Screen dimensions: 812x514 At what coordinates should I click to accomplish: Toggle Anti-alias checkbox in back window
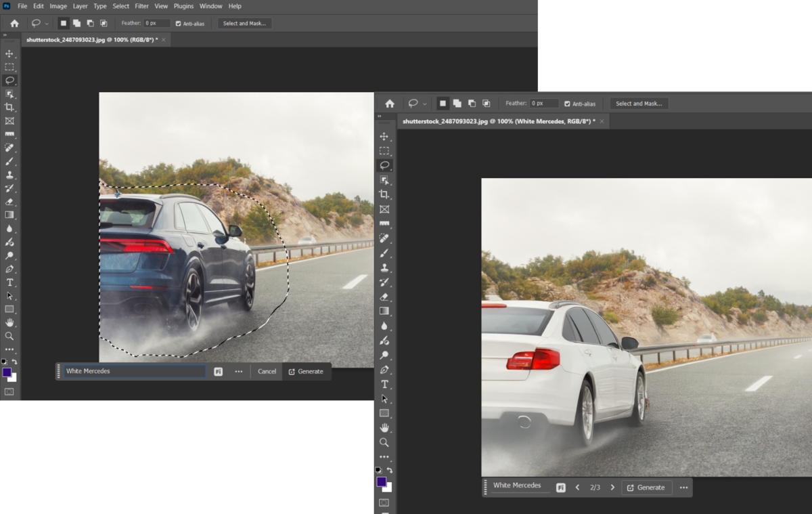[x=178, y=23]
